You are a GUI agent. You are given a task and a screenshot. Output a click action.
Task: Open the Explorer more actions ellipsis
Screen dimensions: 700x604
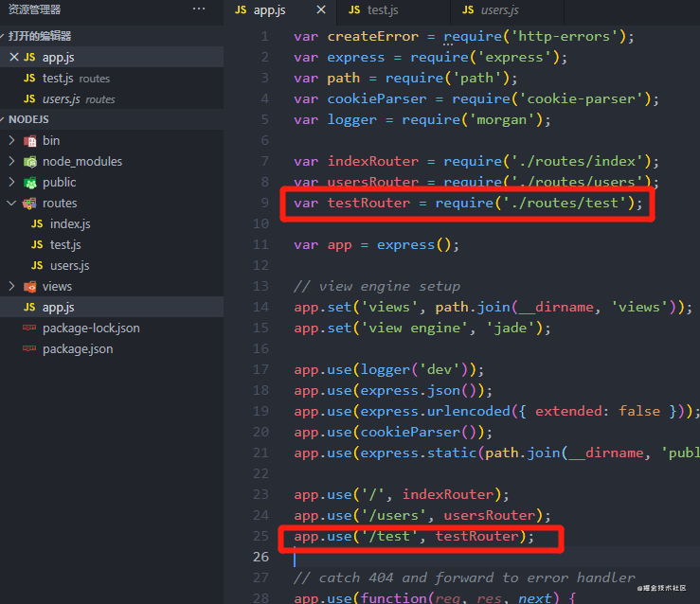click(x=199, y=9)
